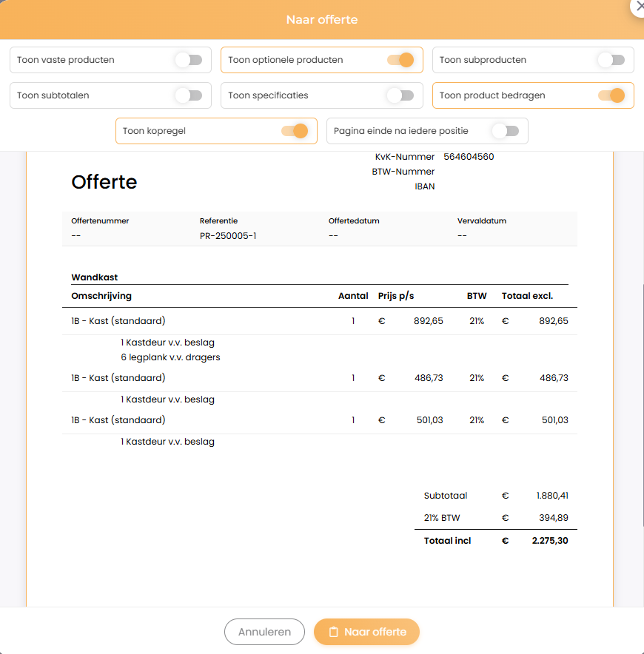Enable the 'Toon vaste producten' toggle
This screenshot has width=644, height=654.
click(188, 60)
